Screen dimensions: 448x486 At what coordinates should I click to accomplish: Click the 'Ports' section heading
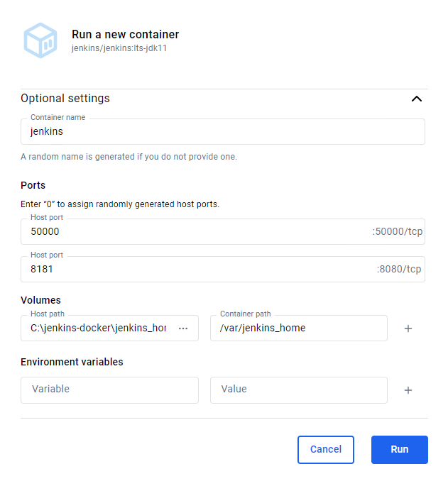(x=33, y=185)
